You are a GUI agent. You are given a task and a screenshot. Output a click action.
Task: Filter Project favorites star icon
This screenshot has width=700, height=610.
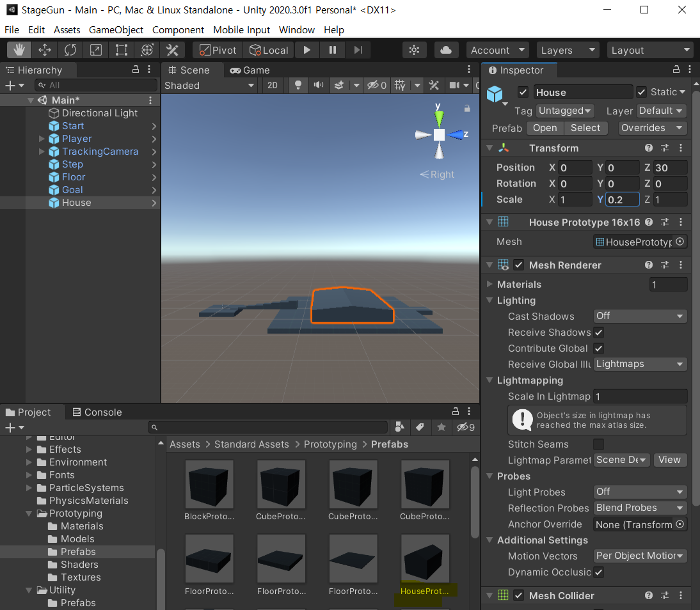click(441, 428)
